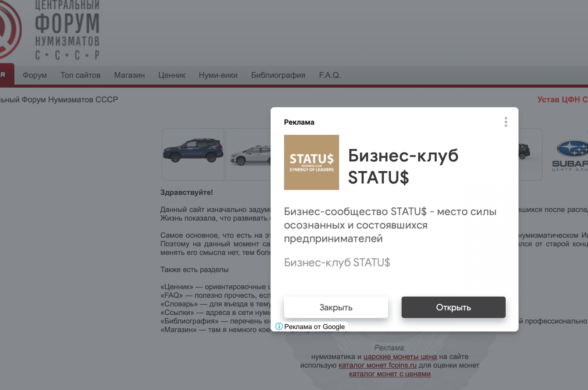This screenshot has height=390, width=588.
Task: Click the '«Ссылки» — адреса в сети' line
Action: point(215,312)
